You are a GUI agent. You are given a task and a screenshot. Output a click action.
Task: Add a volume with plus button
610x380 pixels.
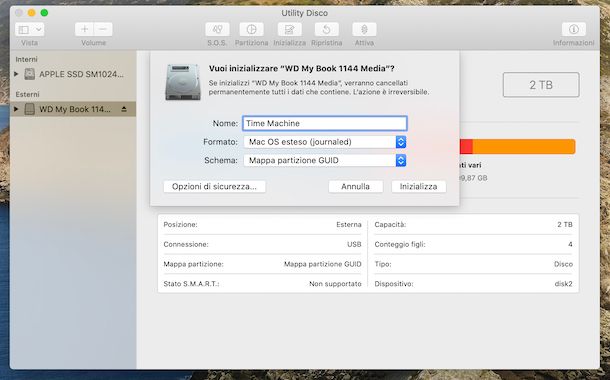click(84, 30)
